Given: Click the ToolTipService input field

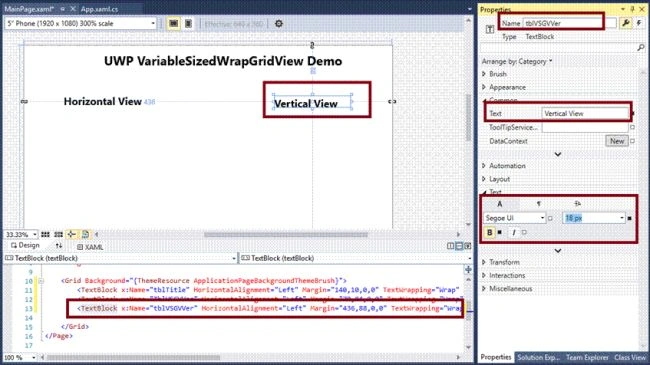Looking at the screenshot, I should [x=585, y=127].
